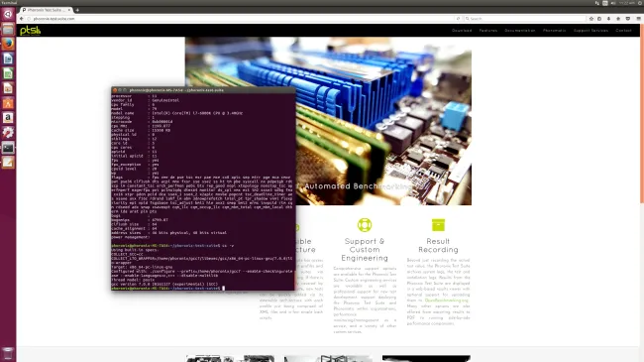This screenshot has height=362, width=644.
Task: Open the Amazon launcher icon
Action: point(8,118)
